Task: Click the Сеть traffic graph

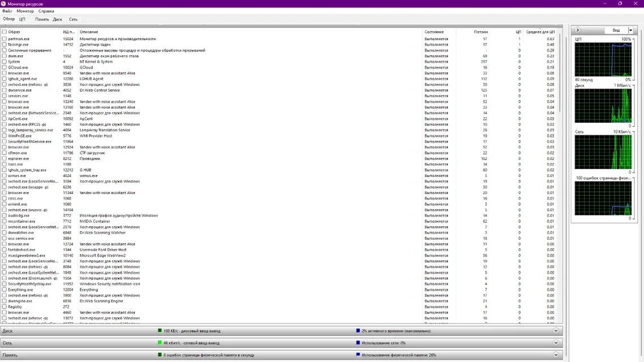Action: coord(603,153)
